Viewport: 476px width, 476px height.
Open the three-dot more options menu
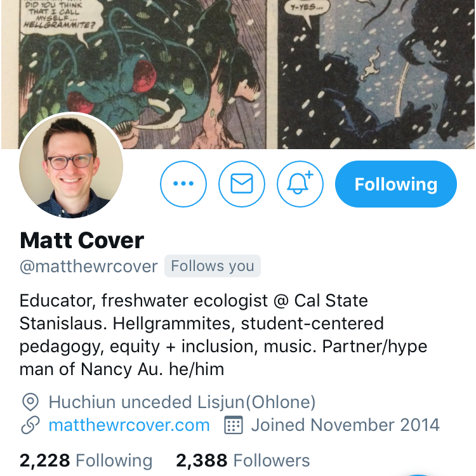click(x=183, y=184)
